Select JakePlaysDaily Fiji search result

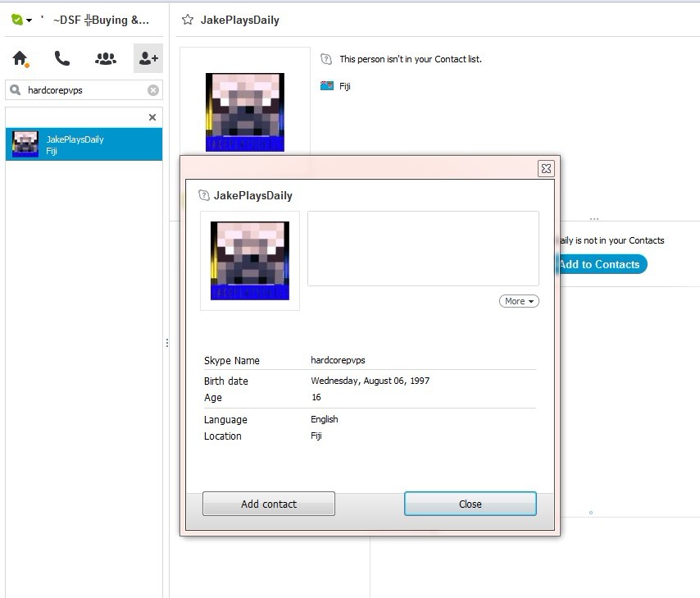point(84,144)
